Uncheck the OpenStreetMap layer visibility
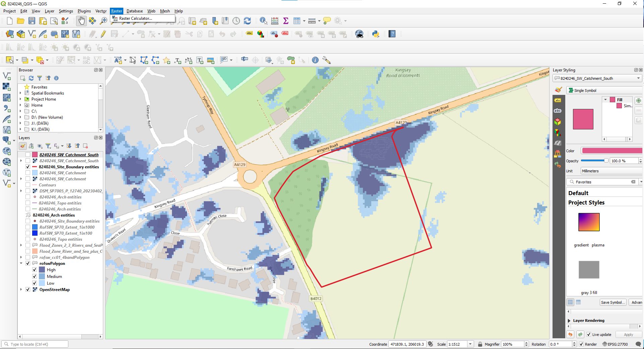Screen dimensions: 644x349 pos(28,290)
